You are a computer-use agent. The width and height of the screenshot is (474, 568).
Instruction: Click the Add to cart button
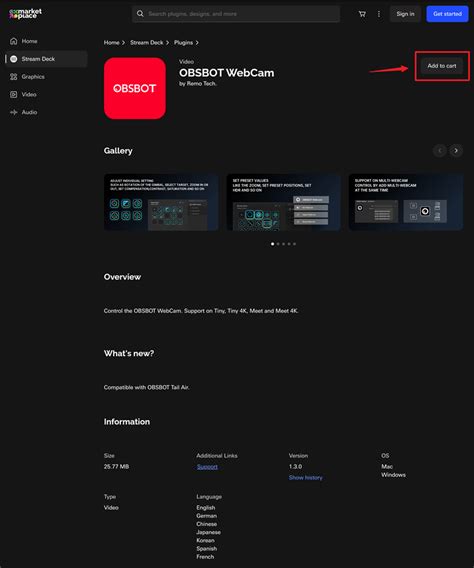pyautogui.click(x=442, y=66)
